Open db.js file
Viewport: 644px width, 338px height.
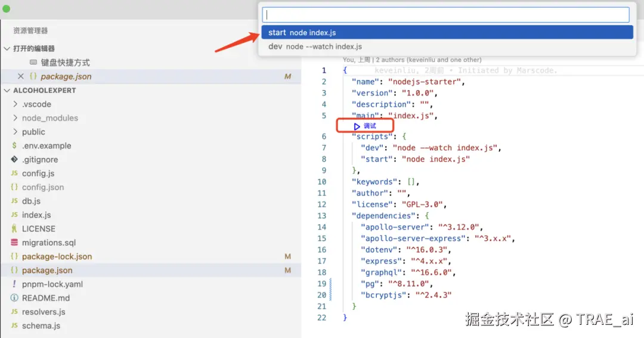[31, 201]
